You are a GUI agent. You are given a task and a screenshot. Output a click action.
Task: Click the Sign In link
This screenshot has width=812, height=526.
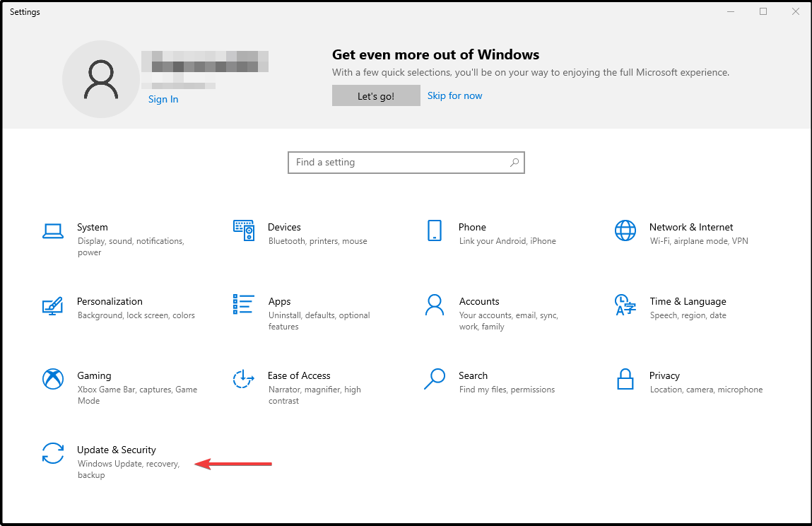point(163,99)
